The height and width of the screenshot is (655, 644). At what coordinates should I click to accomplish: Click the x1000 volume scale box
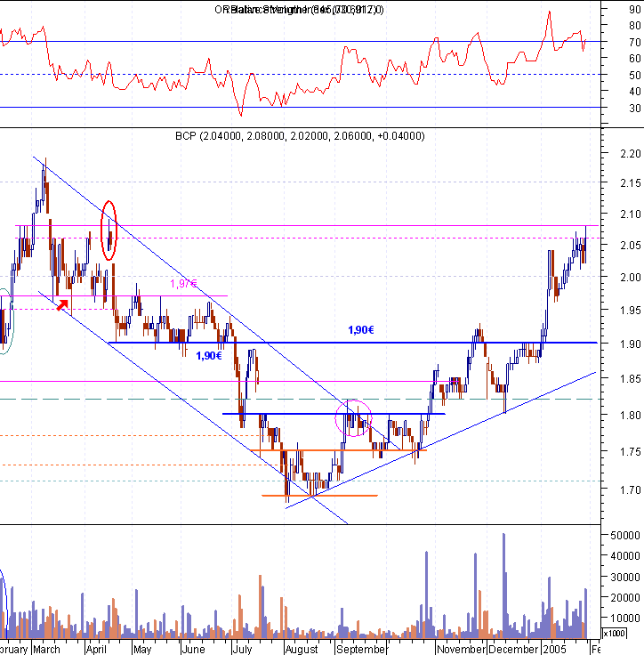tap(614, 634)
